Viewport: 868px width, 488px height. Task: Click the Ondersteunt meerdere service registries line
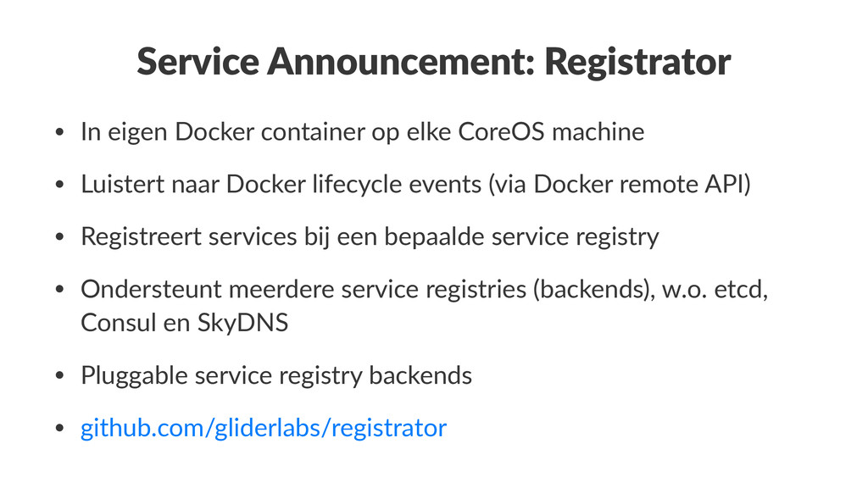point(424,290)
